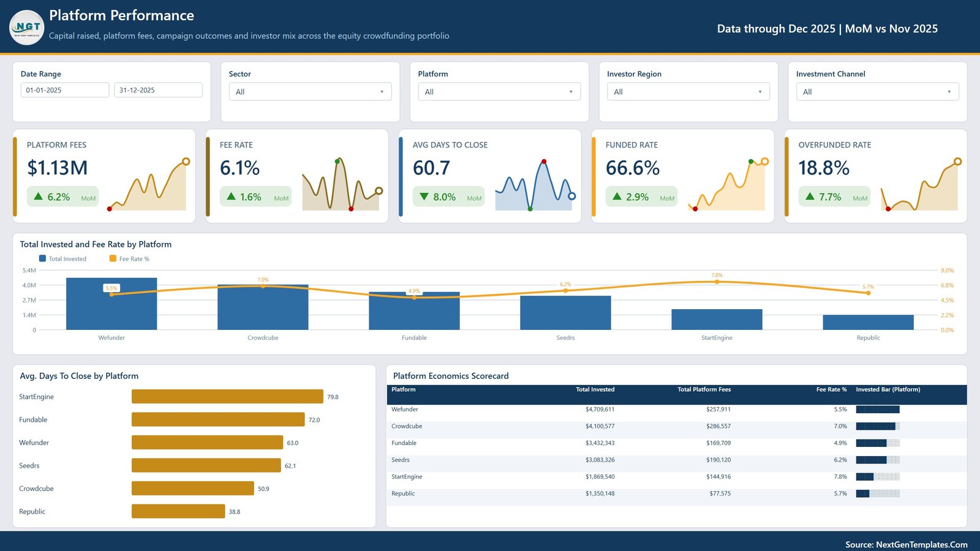
Task: Select the Seedrs bar in combo chart
Action: [565, 313]
